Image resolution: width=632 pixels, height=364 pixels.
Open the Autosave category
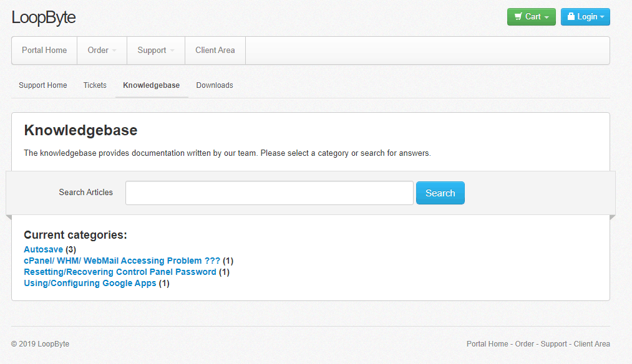(x=44, y=250)
